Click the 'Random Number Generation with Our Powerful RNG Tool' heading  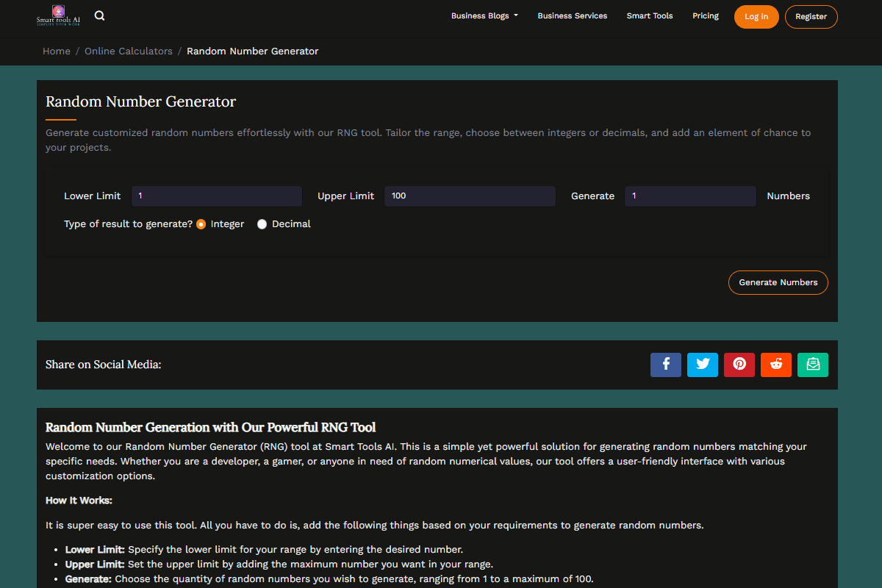point(211,428)
